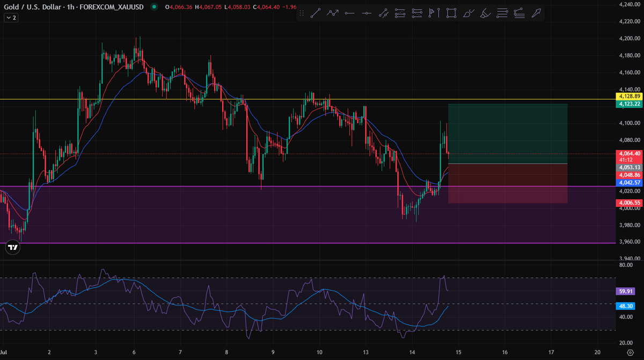This screenshot has width=644, height=360.
Task: Grab the favorites toolbar drag handle
Action: tap(302, 13)
